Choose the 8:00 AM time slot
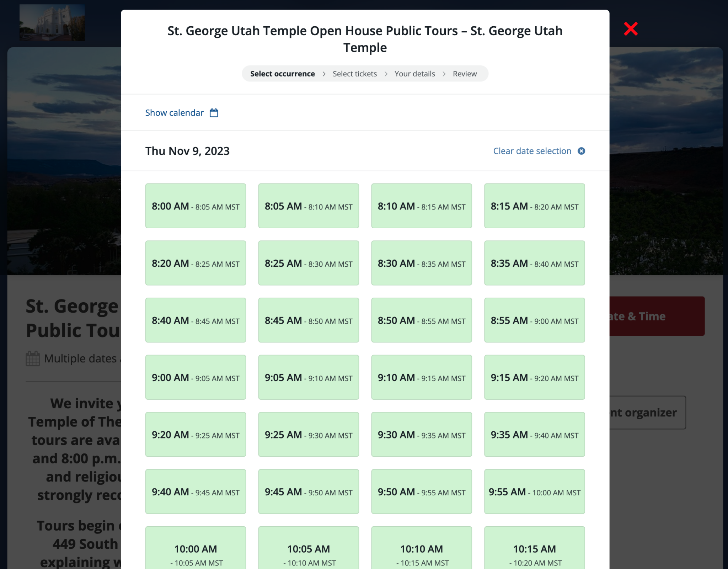The height and width of the screenshot is (569, 728). (x=196, y=206)
